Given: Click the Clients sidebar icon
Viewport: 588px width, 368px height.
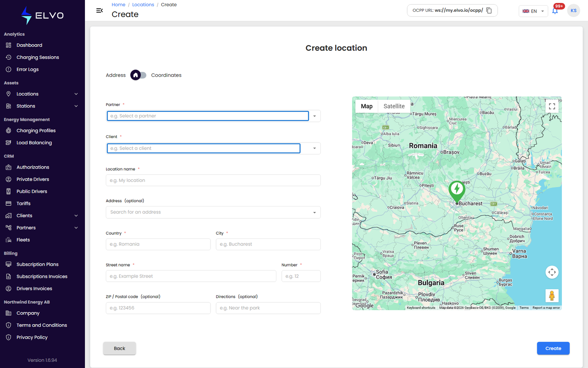Looking at the screenshot, I should [8, 216].
